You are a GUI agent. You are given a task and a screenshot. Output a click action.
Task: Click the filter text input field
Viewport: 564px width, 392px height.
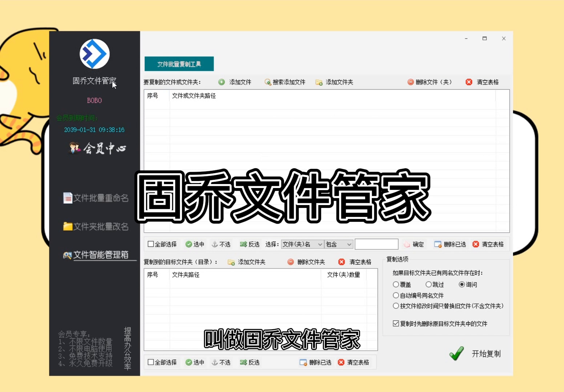tap(376, 244)
